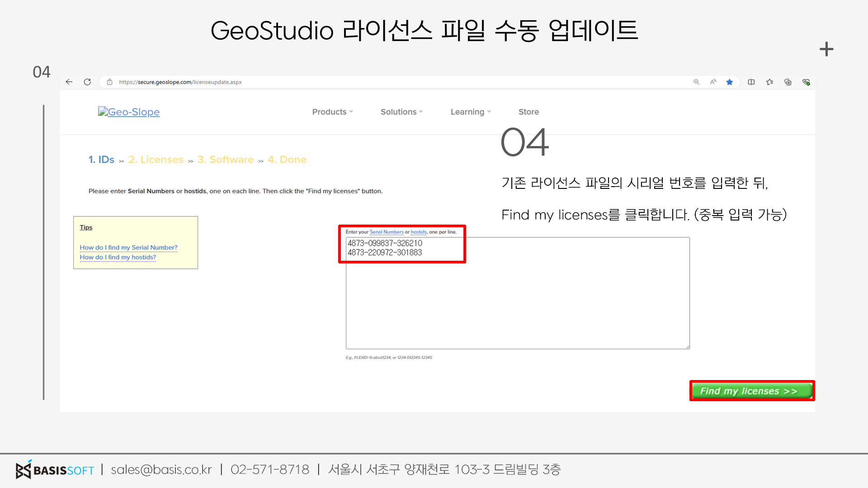Expand the Learning menu
Screen dimensions: 868x488
[x=471, y=112]
